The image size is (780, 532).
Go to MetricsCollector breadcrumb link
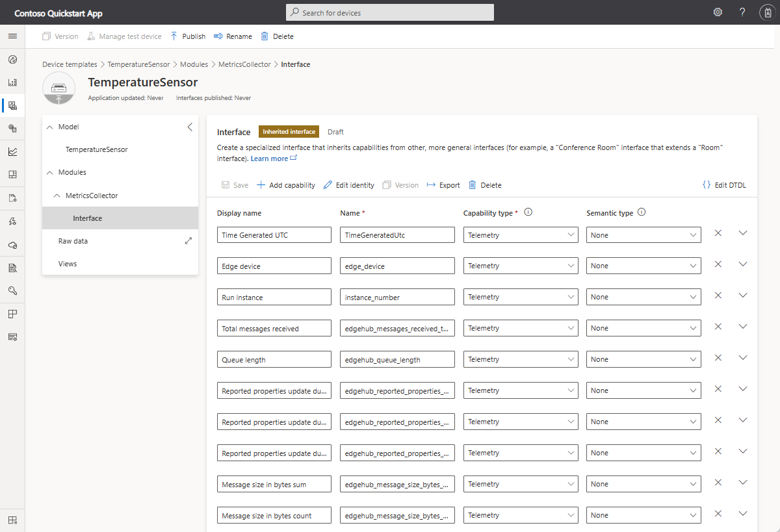click(244, 64)
